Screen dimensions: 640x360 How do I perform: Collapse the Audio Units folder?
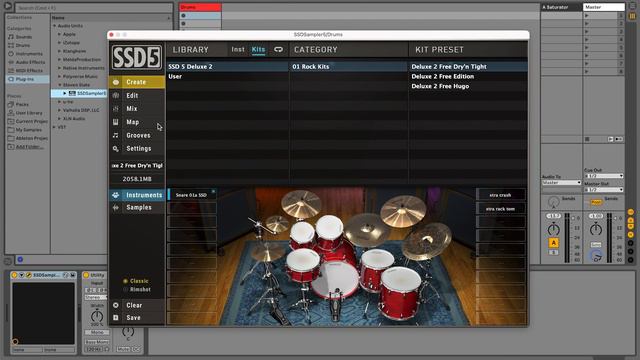[54, 26]
